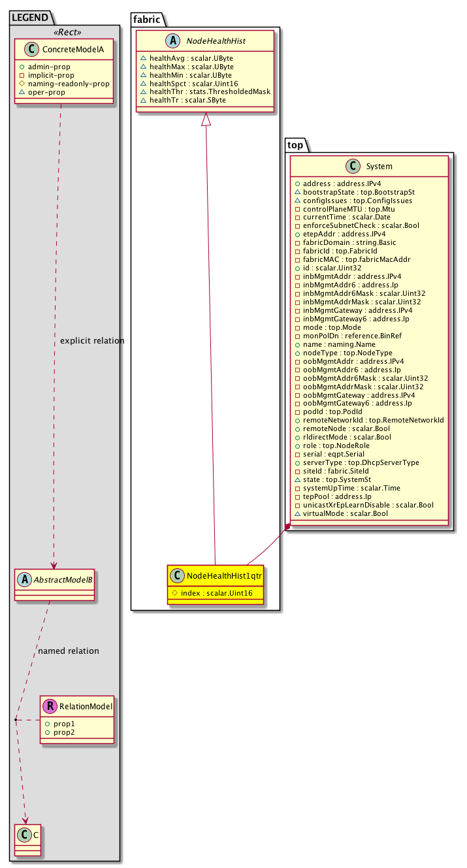Click the class icon of class C
The height and width of the screenshot is (868, 467).
24,834
